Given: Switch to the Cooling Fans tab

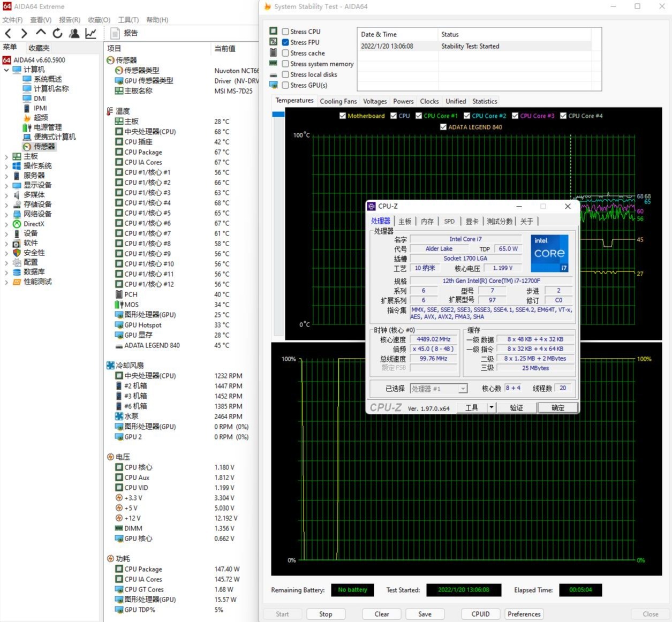Looking at the screenshot, I should pyautogui.click(x=338, y=101).
